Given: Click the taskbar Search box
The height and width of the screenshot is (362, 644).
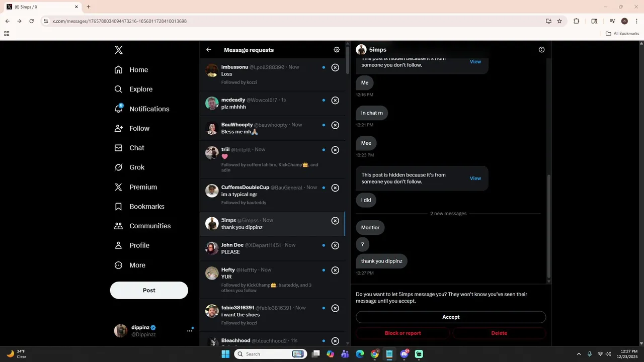Looking at the screenshot, I should click(x=270, y=354).
